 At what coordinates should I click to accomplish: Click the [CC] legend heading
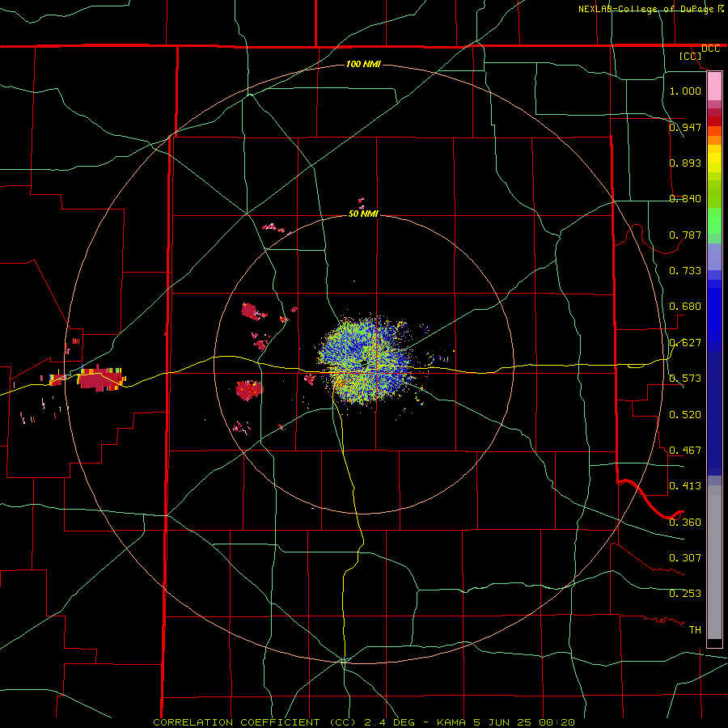pyautogui.click(x=691, y=56)
